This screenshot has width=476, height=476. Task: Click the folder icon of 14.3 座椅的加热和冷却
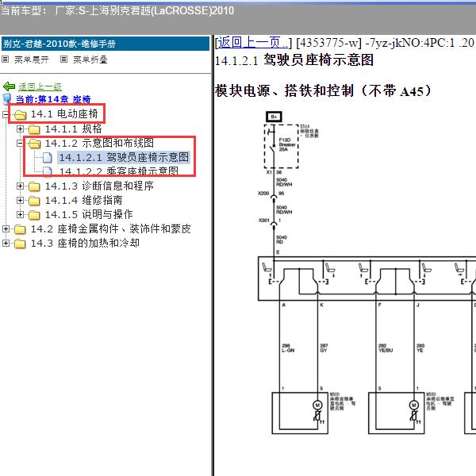click(x=20, y=244)
